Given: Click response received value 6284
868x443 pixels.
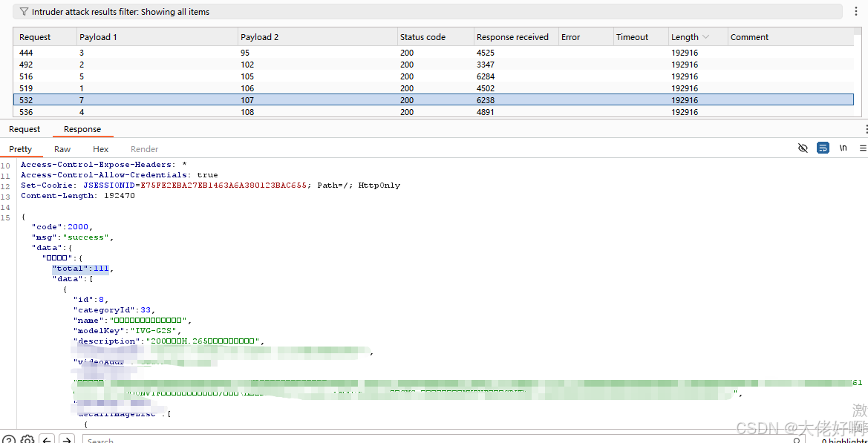Looking at the screenshot, I should point(486,76).
